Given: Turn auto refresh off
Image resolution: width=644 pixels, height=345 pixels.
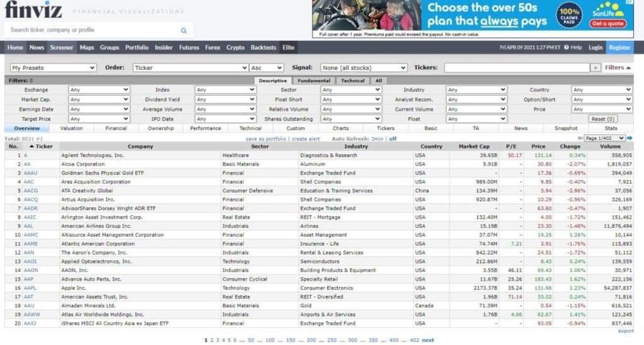Looking at the screenshot, I should click(392, 139).
